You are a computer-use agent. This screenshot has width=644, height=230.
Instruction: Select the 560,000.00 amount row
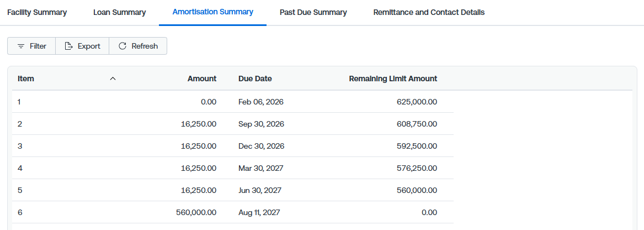point(233,213)
